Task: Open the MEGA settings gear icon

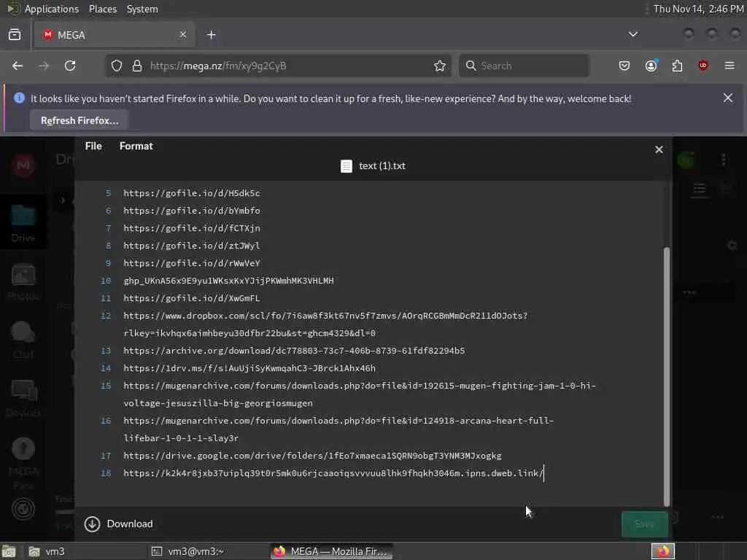Action: pyautogui.click(x=732, y=245)
